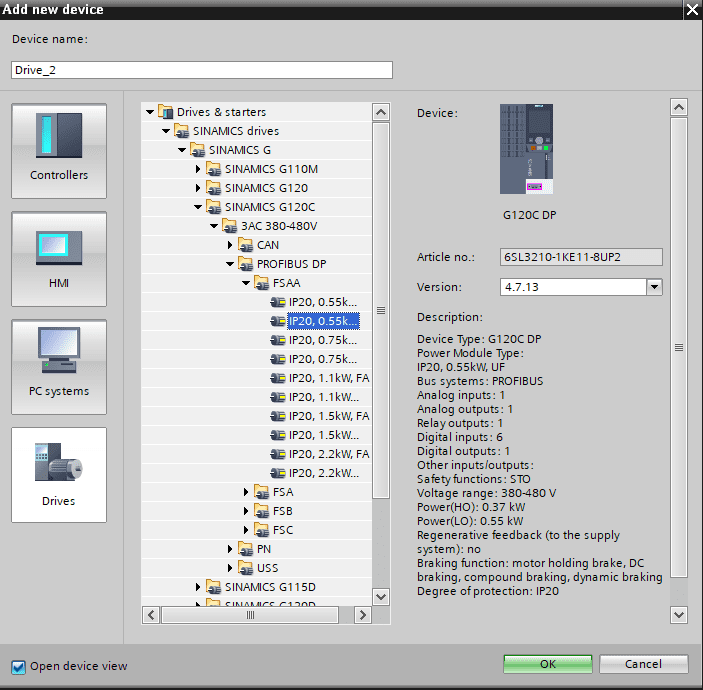Click drive icon of IP20, 1.1kW, FA

(278, 378)
